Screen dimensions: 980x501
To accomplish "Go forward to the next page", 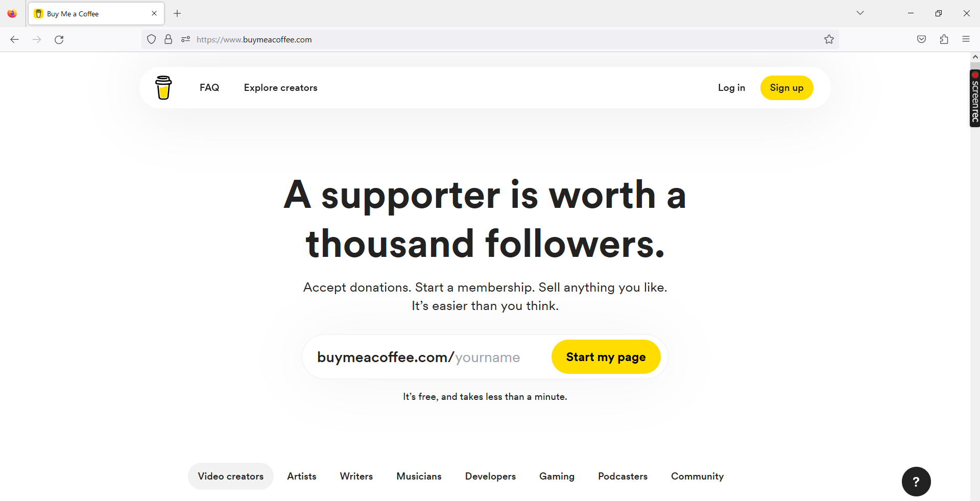I will [37, 39].
